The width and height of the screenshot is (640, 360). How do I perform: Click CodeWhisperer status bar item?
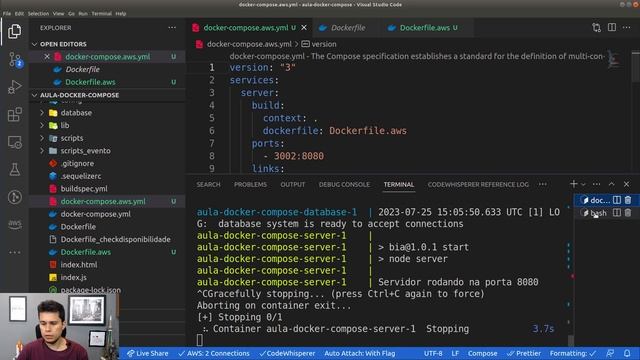287,353
